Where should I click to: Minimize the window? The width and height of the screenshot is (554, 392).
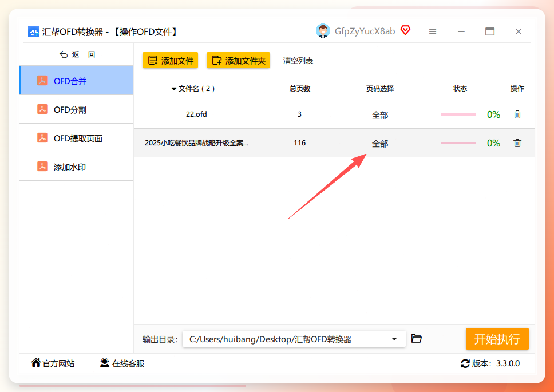461,31
